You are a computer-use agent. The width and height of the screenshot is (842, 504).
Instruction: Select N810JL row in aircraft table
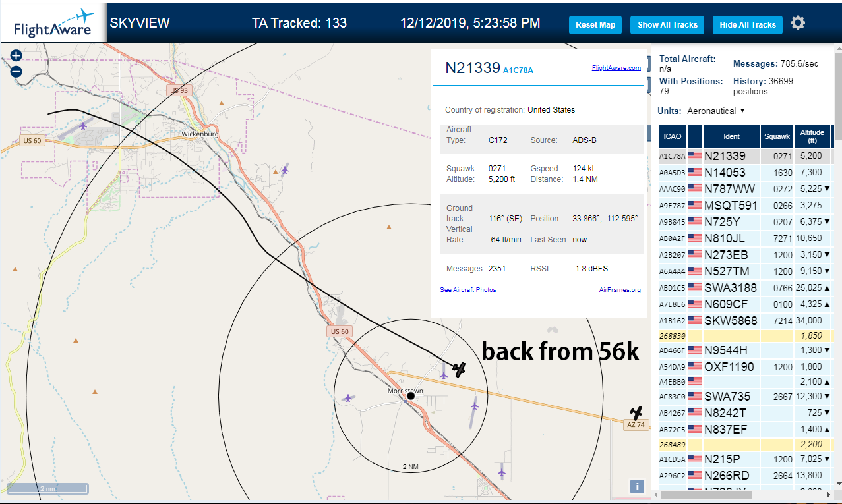tap(745, 238)
